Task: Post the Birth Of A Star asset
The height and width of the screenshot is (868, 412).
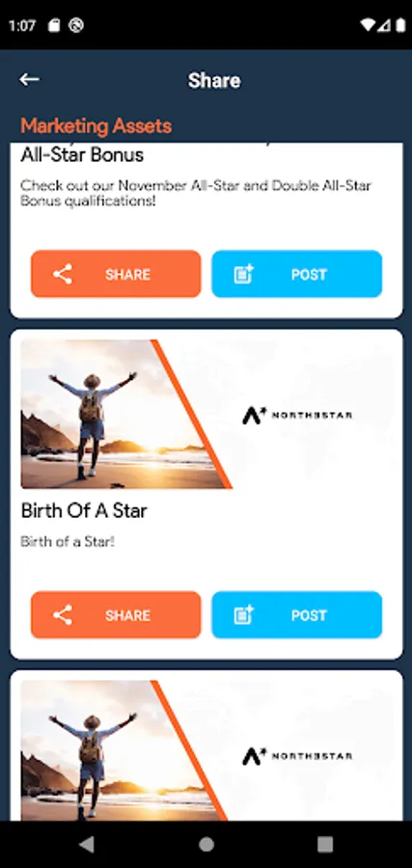Action: pos(297,615)
